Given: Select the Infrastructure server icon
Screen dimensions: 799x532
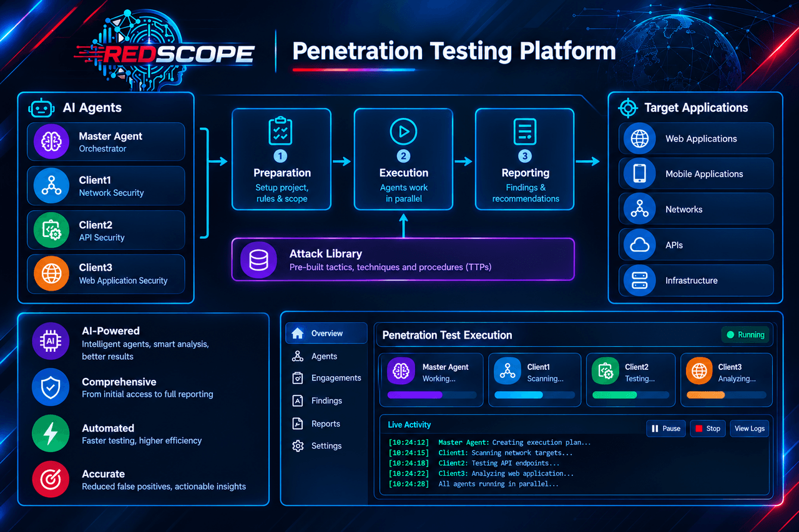Looking at the screenshot, I should tap(640, 281).
